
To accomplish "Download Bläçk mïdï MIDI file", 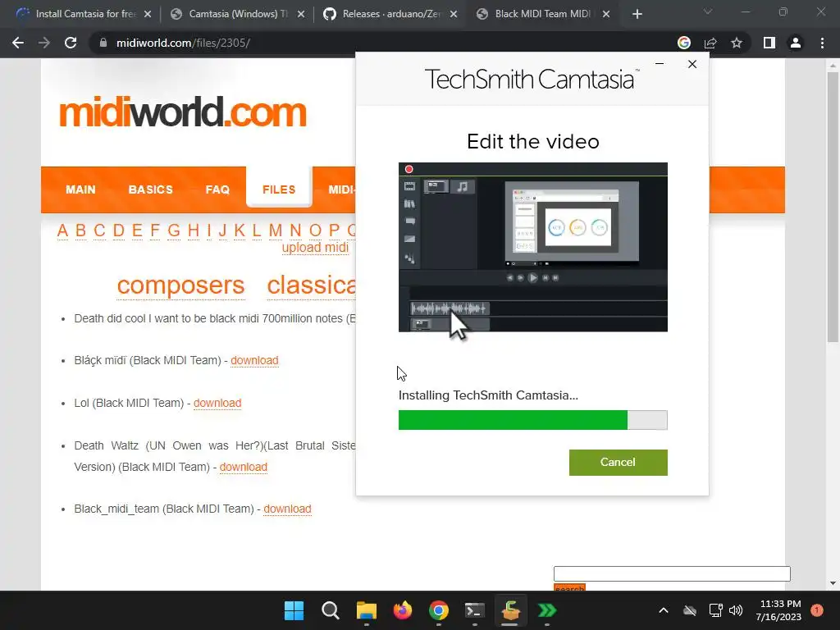I will (254, 361).
